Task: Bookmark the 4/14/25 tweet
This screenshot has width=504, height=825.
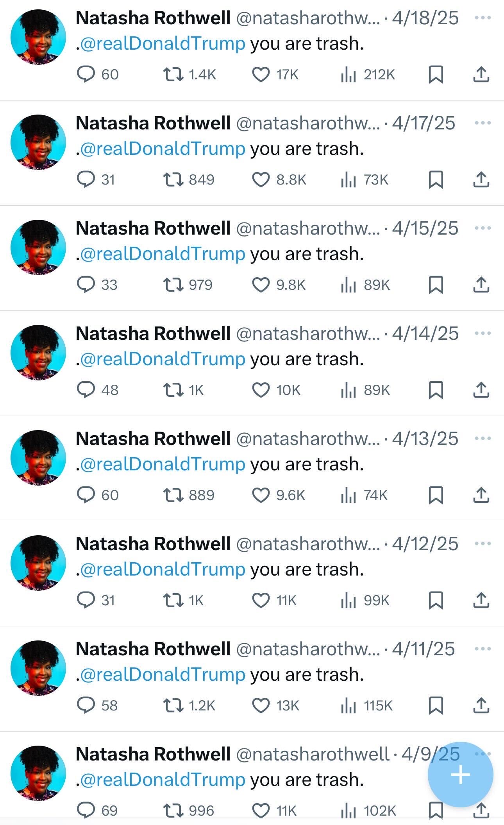Action: coord(436,390)
